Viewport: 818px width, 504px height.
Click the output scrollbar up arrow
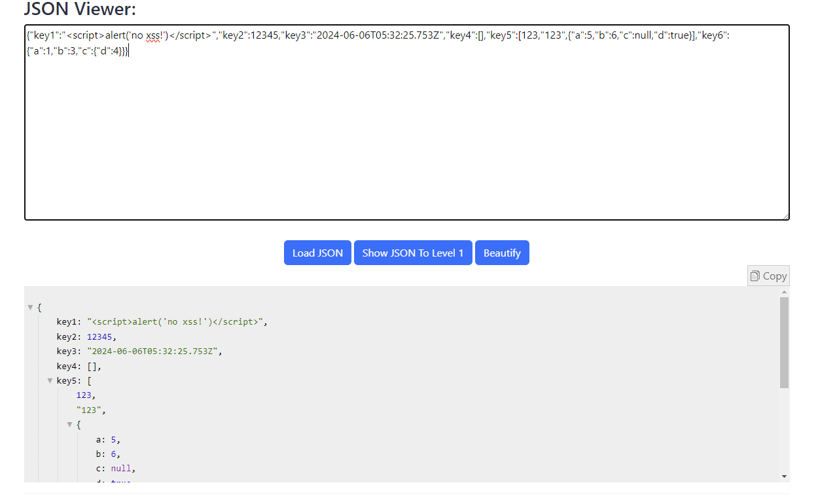pos(785,291)
